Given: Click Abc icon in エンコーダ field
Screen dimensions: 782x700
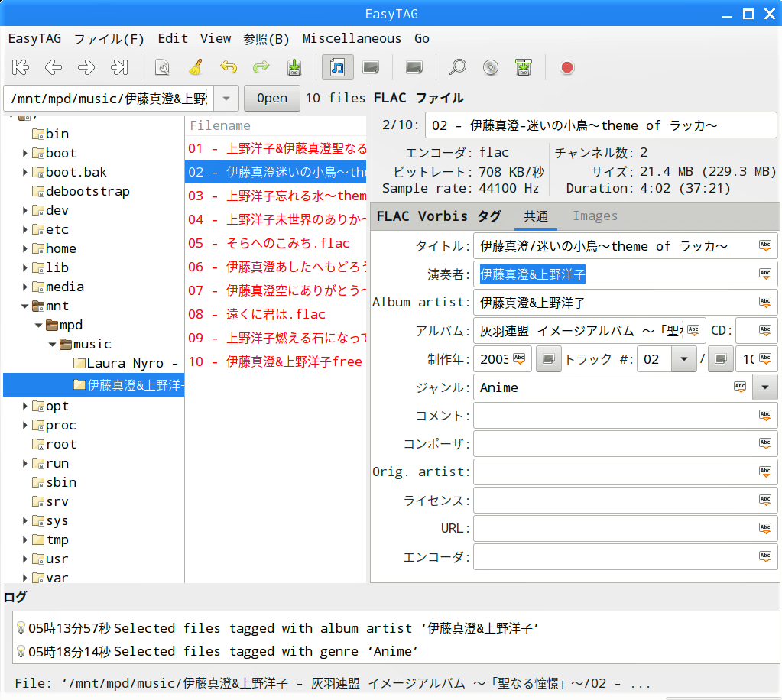Looking at the screenshot, I should click(x=765, y=556).
